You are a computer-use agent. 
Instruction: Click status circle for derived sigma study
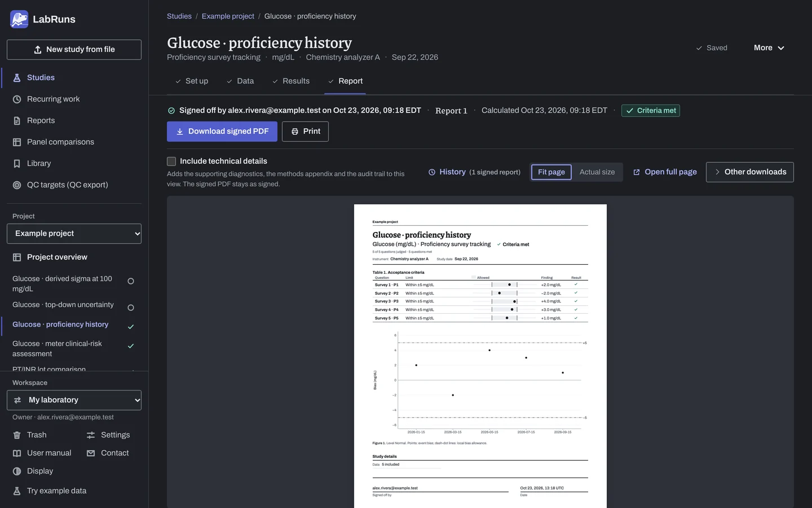(131, 281)
